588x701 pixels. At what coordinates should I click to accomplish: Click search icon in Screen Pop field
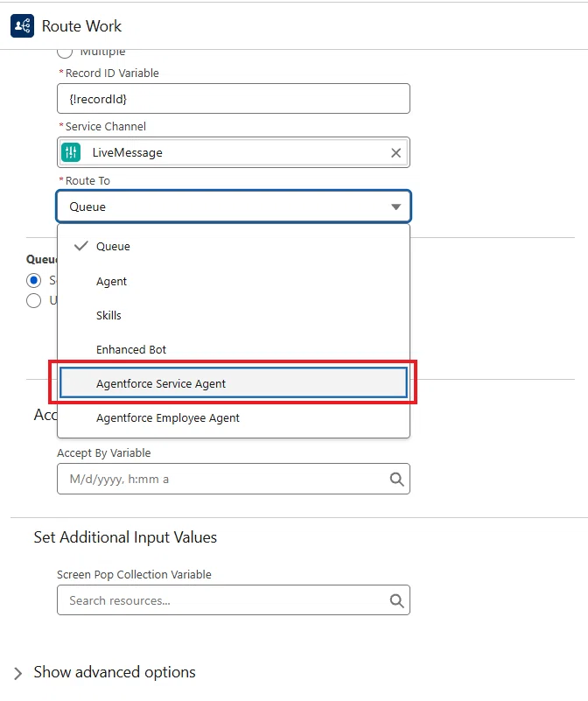coord(396,600)
